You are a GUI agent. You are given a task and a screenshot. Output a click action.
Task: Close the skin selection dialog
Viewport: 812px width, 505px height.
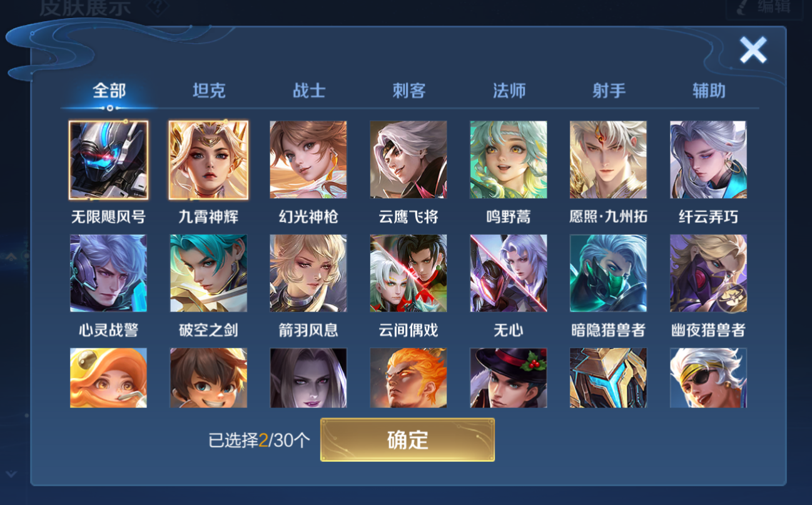[753, 50]
